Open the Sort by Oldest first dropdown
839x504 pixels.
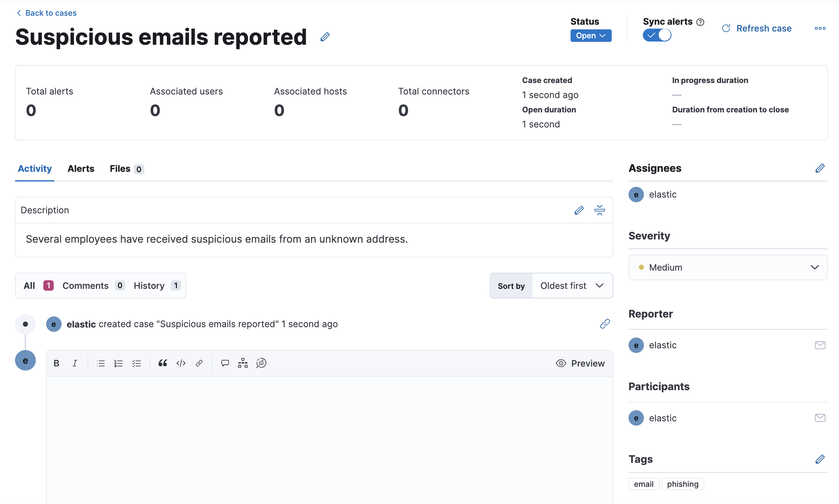572,286
